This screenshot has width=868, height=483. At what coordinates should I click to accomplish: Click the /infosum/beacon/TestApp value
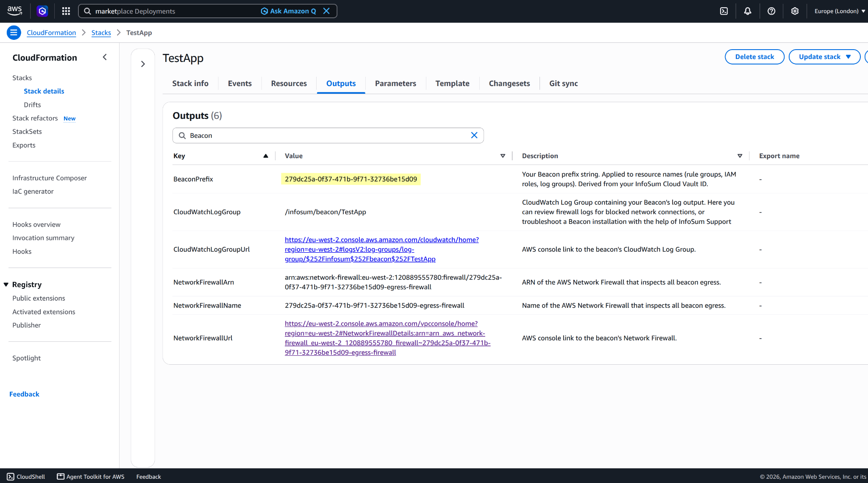point(325,212)
